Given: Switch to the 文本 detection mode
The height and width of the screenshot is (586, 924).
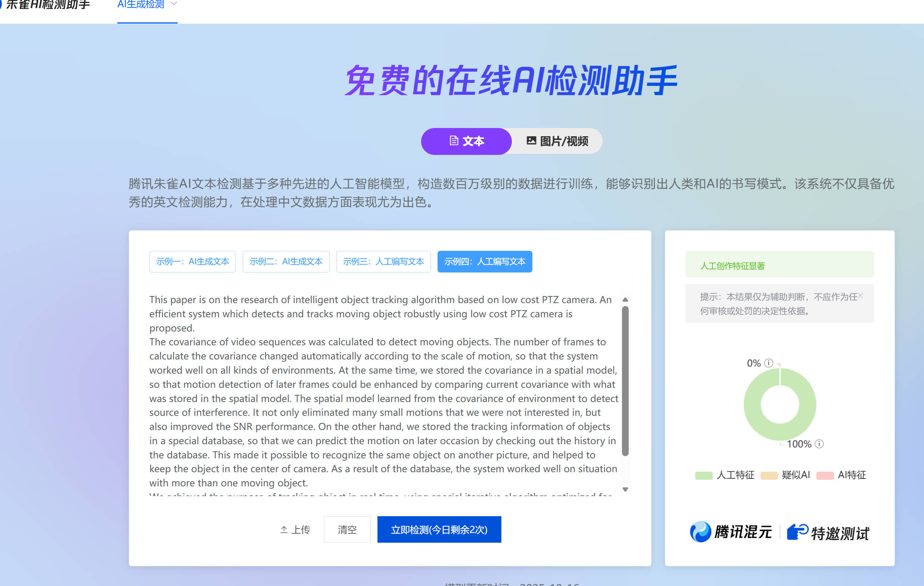Looking at the screenshot, I should pos(466,141).
